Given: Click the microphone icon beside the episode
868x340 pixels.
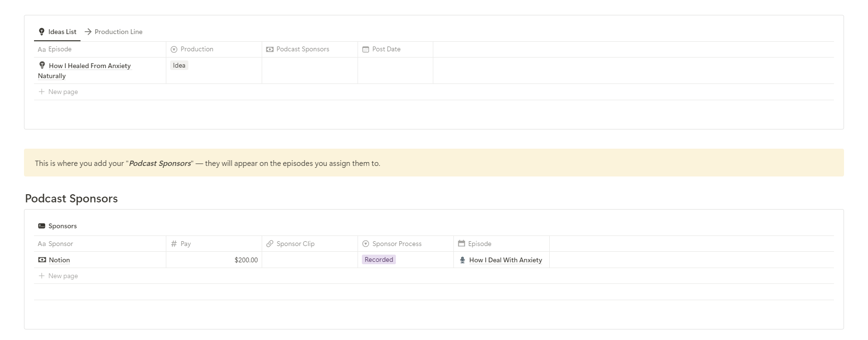Looking at the screenshot, I should tap(463, 260).
